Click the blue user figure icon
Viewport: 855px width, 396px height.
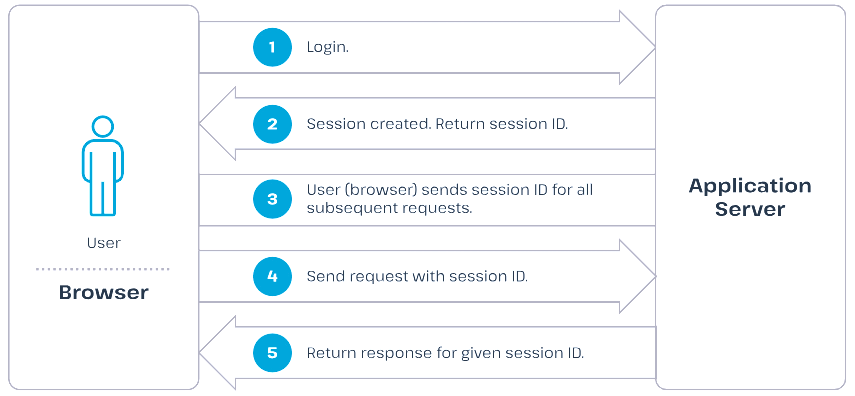point(103,166)
